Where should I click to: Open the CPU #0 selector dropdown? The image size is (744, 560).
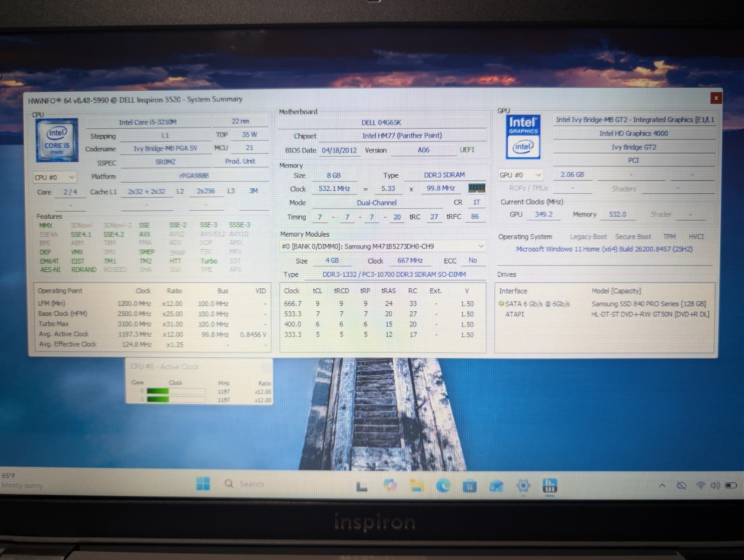click(55, 177)
